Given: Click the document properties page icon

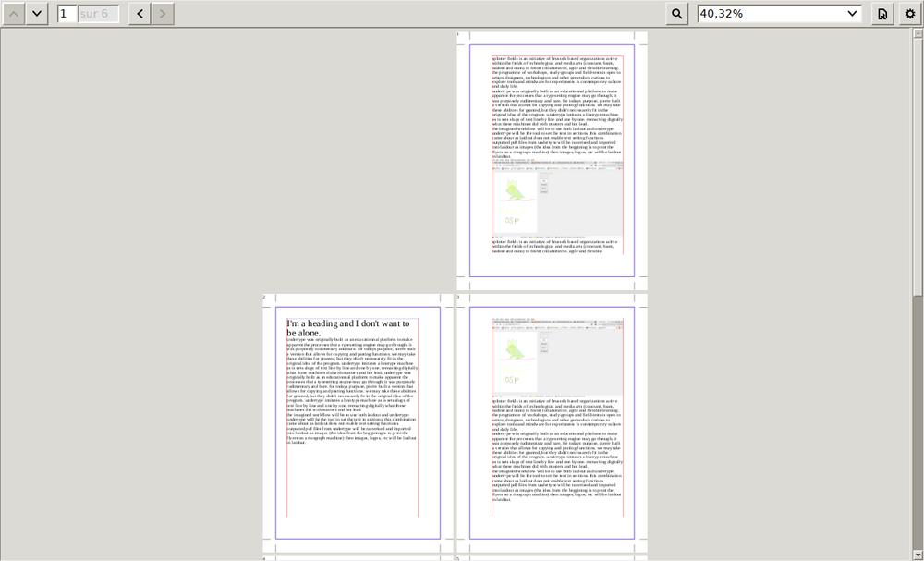Looking at the screenshot, I should (882, 14).
